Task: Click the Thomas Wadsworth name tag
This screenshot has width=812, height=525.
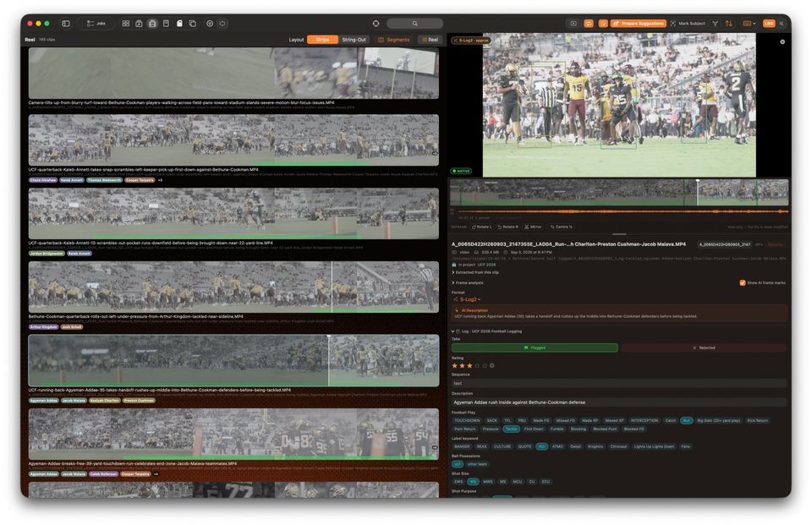Action: point(104,180)
